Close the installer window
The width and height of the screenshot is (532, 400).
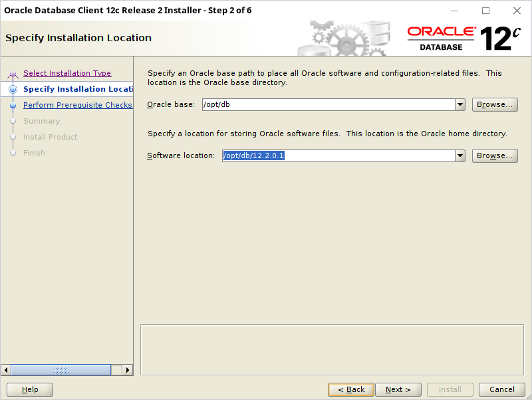517,11
